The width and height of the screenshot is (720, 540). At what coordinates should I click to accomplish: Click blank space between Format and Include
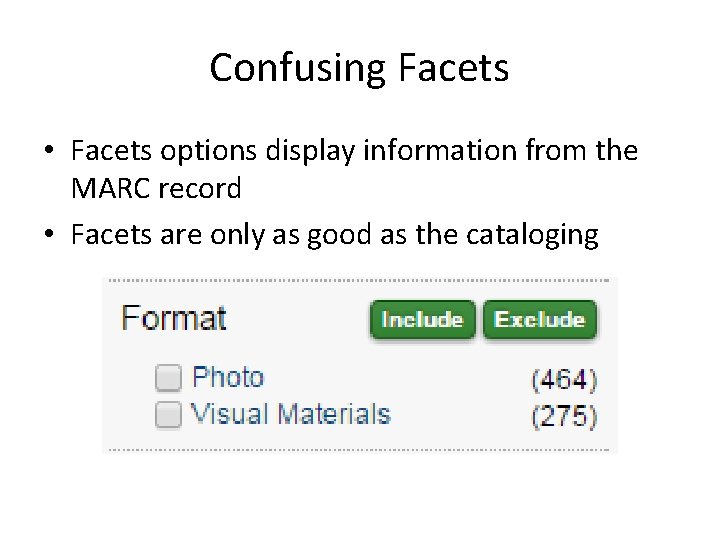click(298, 320)
